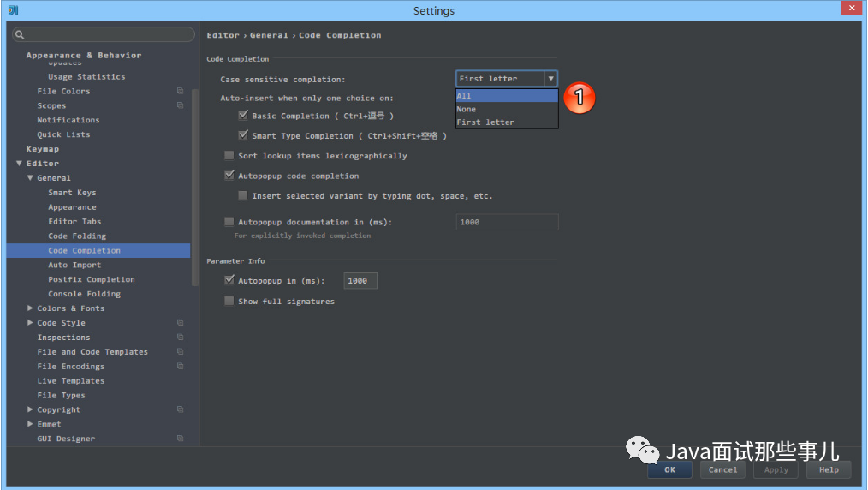Click the OK button
868x490 pixels.
669,469
